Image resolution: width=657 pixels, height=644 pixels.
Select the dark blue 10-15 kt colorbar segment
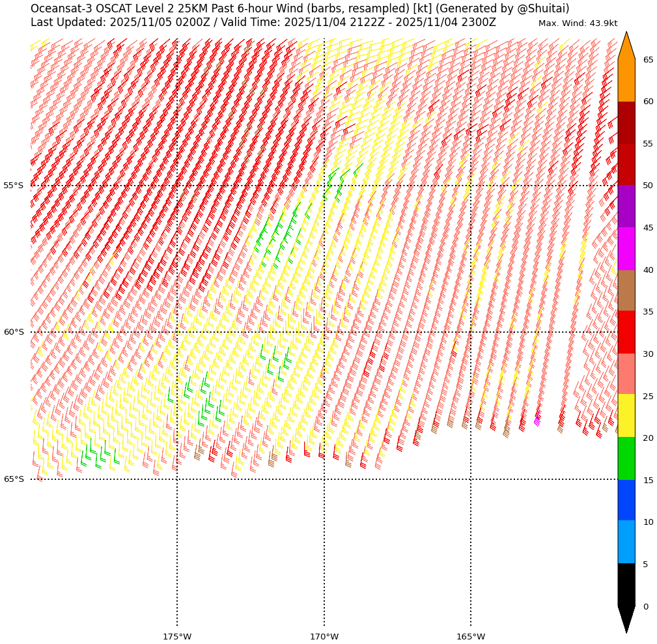[x=626, y=500]
